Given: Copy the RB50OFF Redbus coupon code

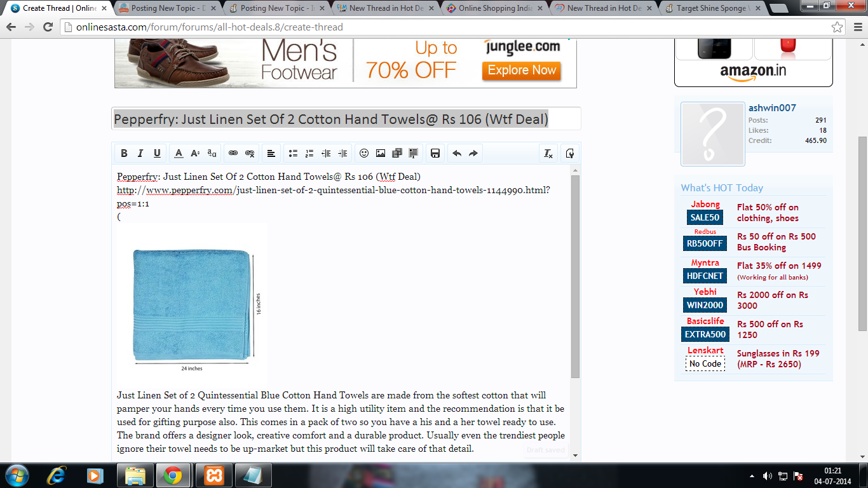Looking at the screenshot, I should tap(705, 243).
